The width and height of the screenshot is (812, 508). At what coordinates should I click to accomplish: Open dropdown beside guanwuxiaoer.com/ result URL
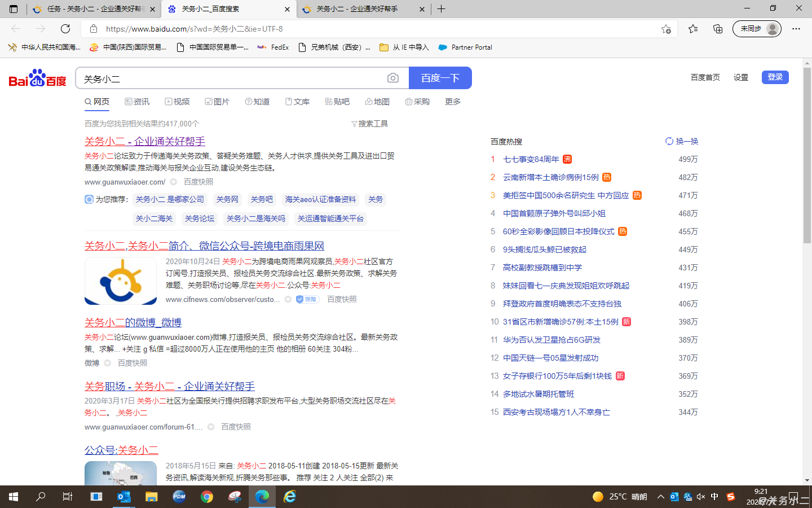(174, 182)
